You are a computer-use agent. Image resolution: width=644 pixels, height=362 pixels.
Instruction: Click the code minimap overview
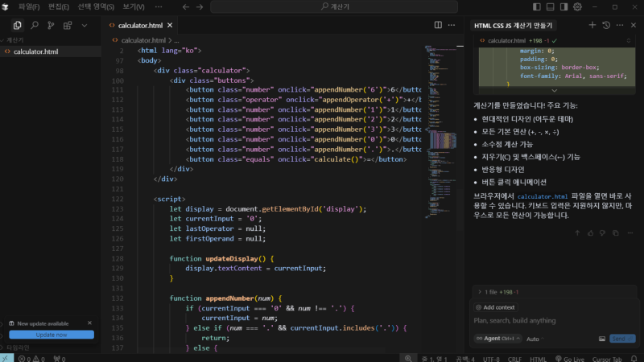click(x=440, y=131)
